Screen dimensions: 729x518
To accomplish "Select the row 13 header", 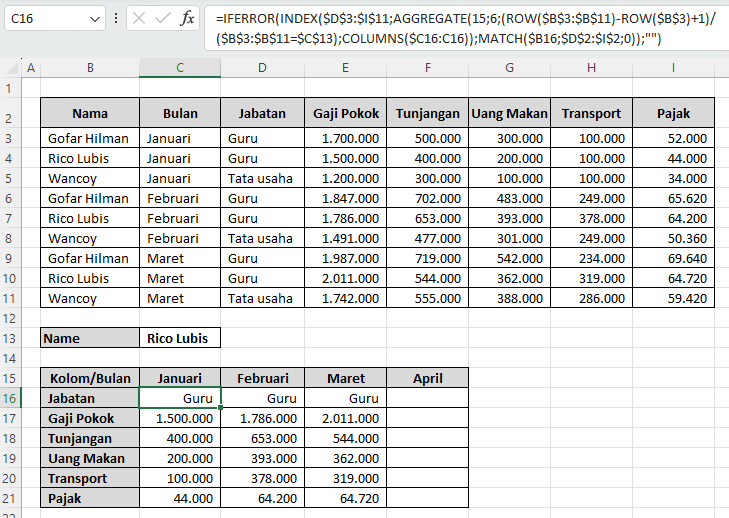I will 10,338.
